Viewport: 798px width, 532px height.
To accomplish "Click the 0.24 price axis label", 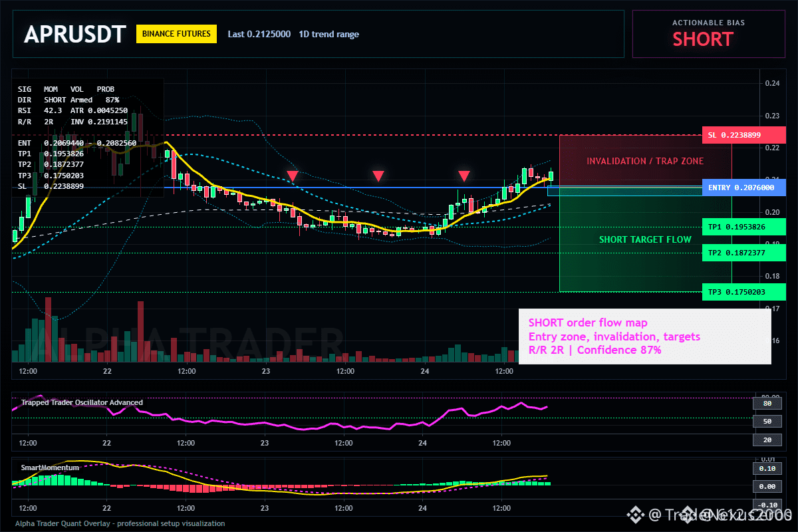I will 772,83.
